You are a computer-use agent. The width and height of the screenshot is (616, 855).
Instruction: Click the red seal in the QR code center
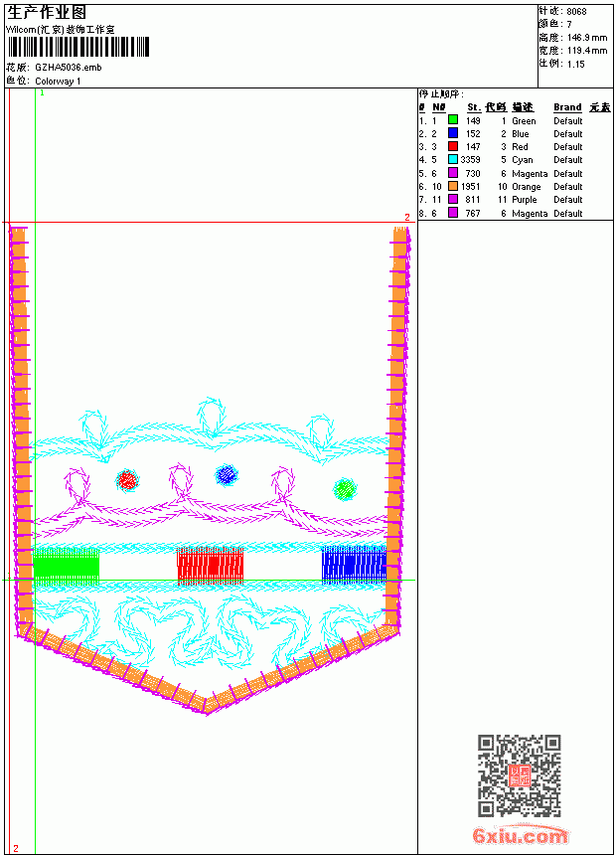(x=519, y=775)
